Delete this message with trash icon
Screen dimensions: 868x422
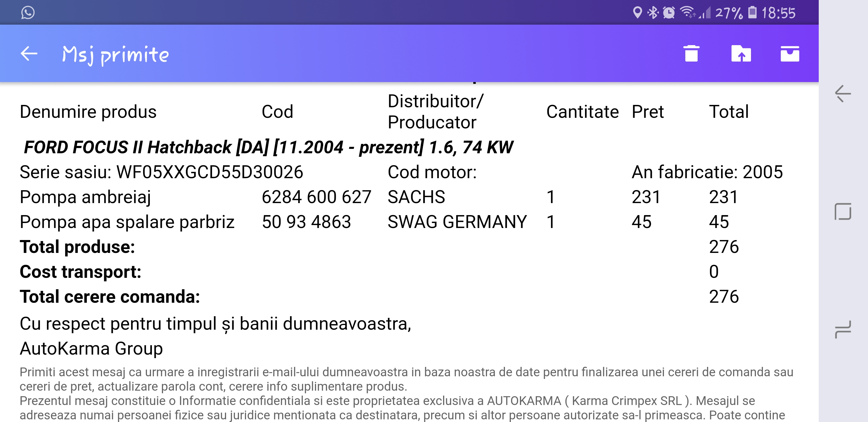tap(691, 54)
